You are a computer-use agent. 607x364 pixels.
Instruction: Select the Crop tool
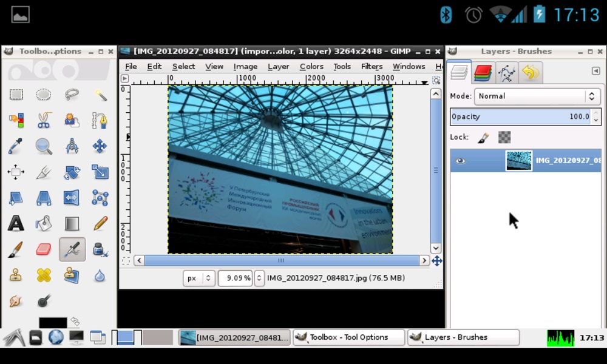click(44, 172)
